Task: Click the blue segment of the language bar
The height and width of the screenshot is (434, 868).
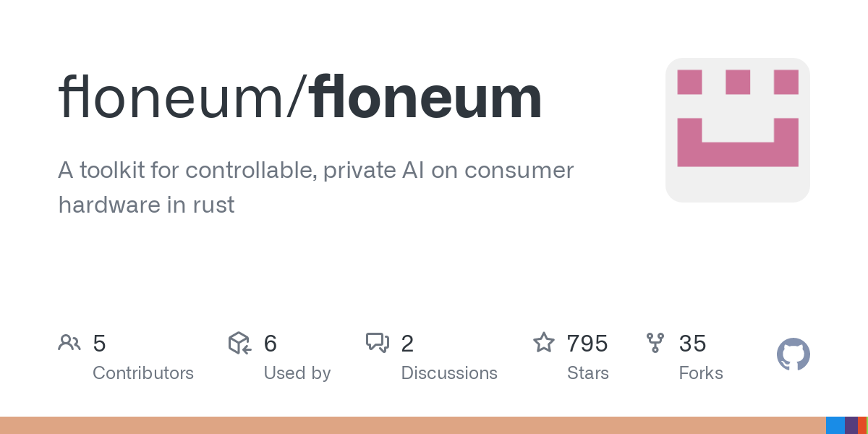Action: coord(835,425)
